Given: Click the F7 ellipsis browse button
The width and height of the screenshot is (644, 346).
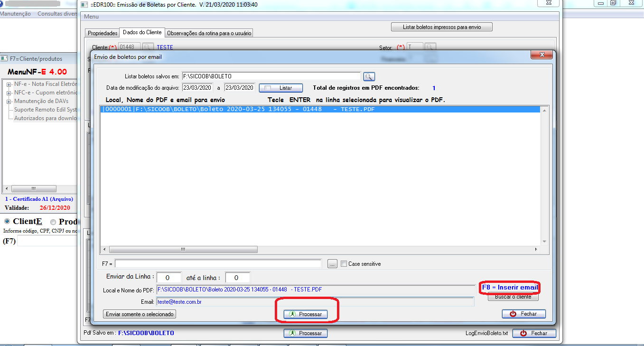Looking at the screenshot, I should (332, 264).
